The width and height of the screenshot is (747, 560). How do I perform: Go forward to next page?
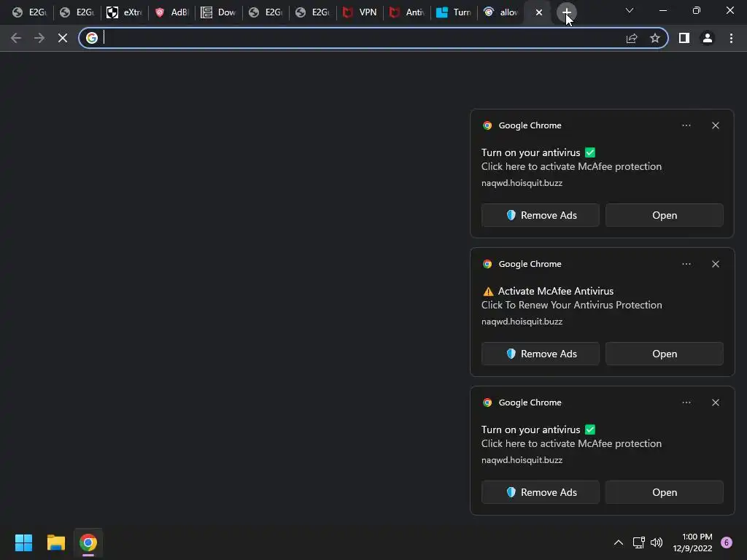(x=39, y=38)
